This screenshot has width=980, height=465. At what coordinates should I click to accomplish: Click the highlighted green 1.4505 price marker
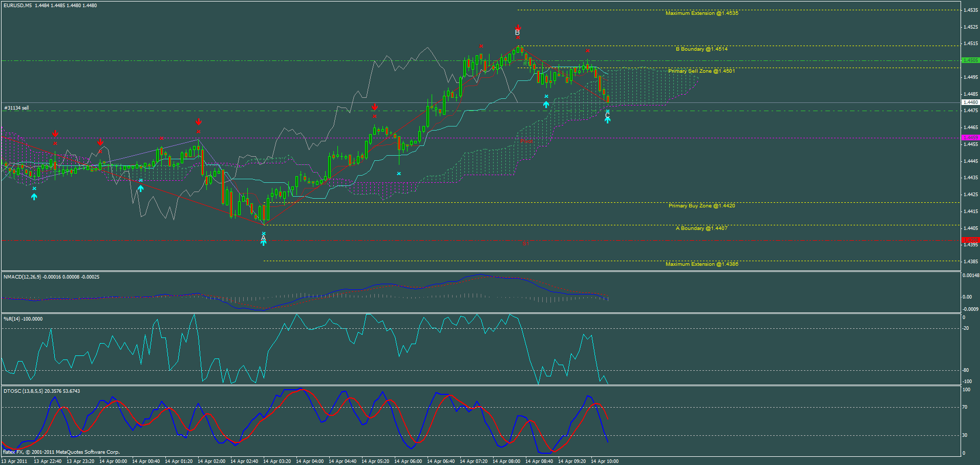(970, 60)
